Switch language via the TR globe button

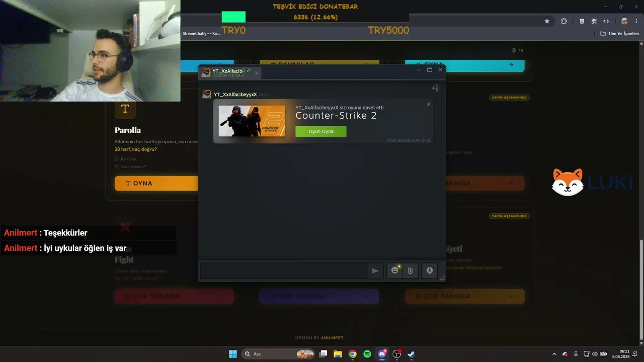click(517, 50)
